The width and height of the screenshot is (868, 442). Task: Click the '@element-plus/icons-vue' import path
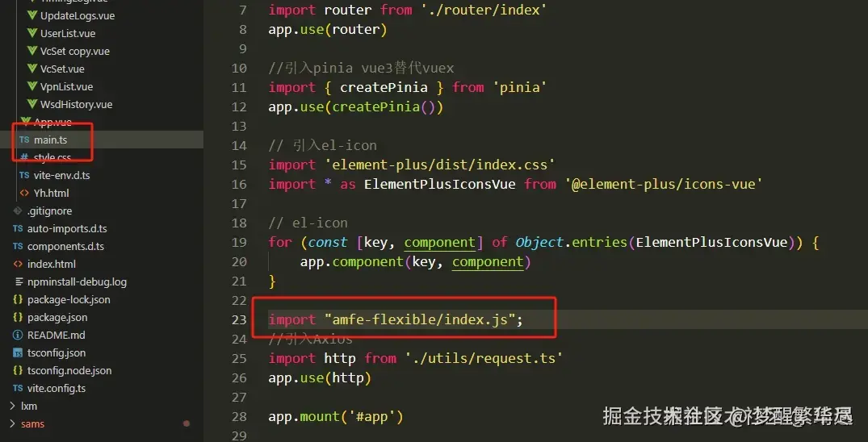click(664, 184)
